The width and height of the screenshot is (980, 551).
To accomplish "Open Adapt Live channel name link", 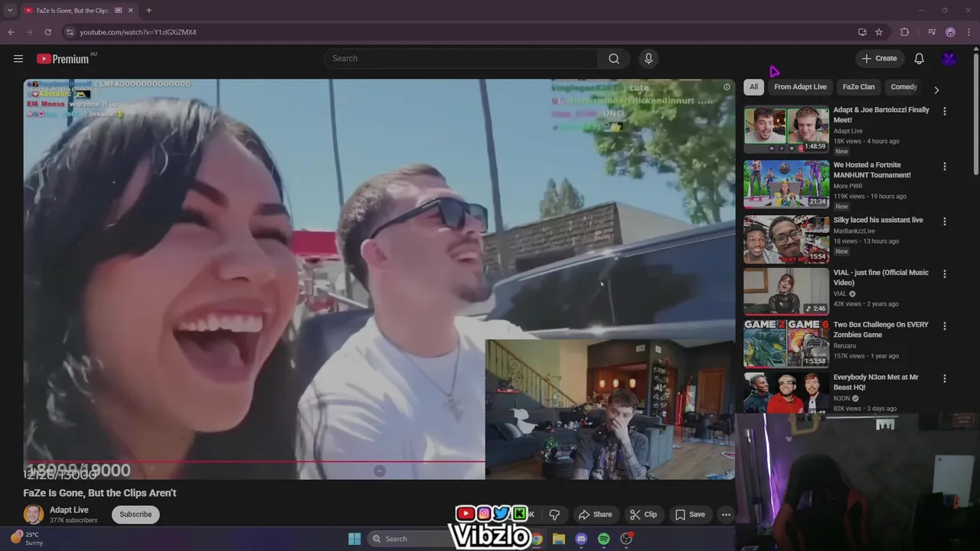I will point(69,510).
